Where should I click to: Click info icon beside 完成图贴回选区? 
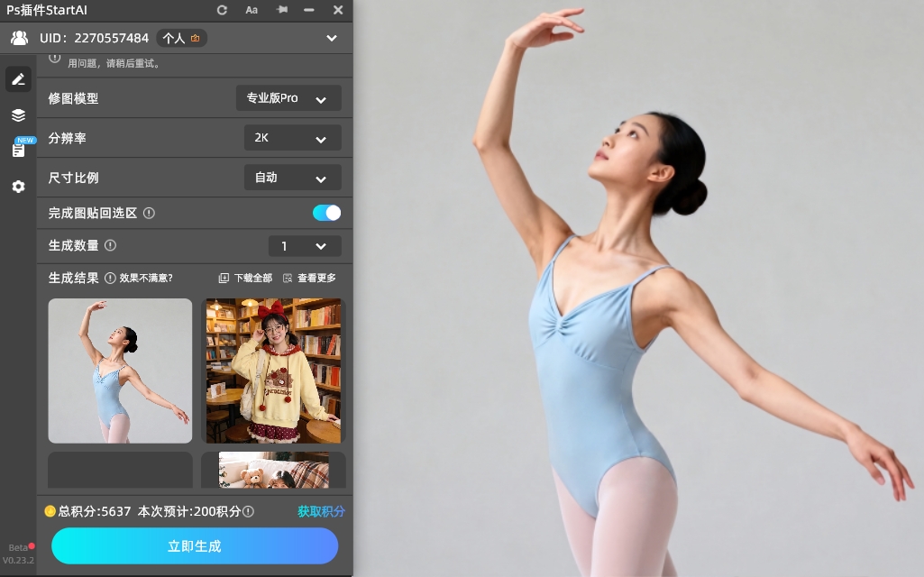click(149, 214)
